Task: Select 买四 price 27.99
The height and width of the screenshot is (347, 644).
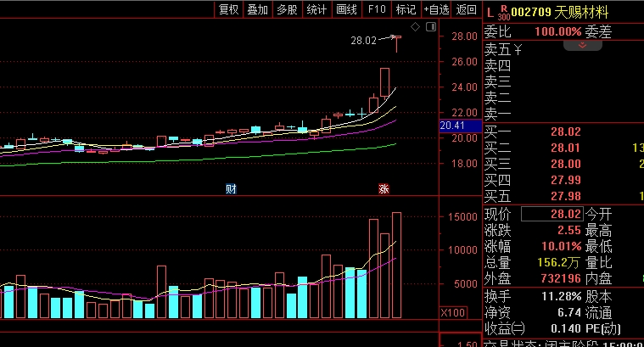Action: (x=566, y=180)
